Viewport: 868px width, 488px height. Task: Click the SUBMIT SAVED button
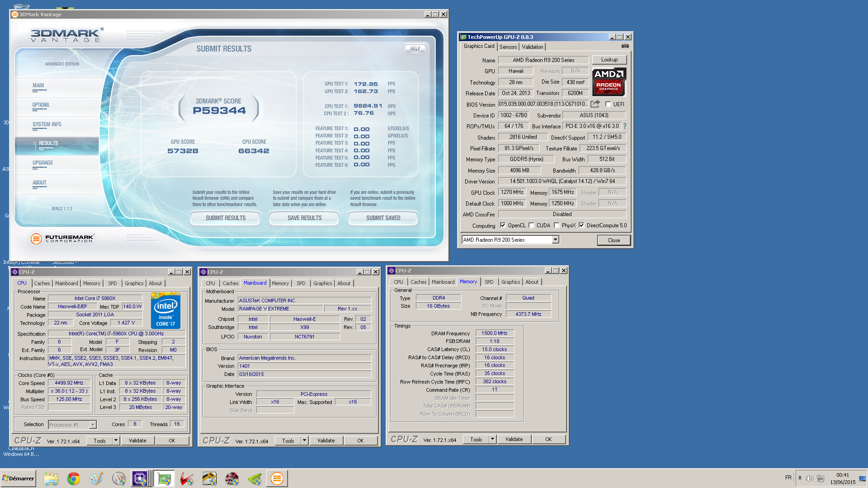pos(383,218)
